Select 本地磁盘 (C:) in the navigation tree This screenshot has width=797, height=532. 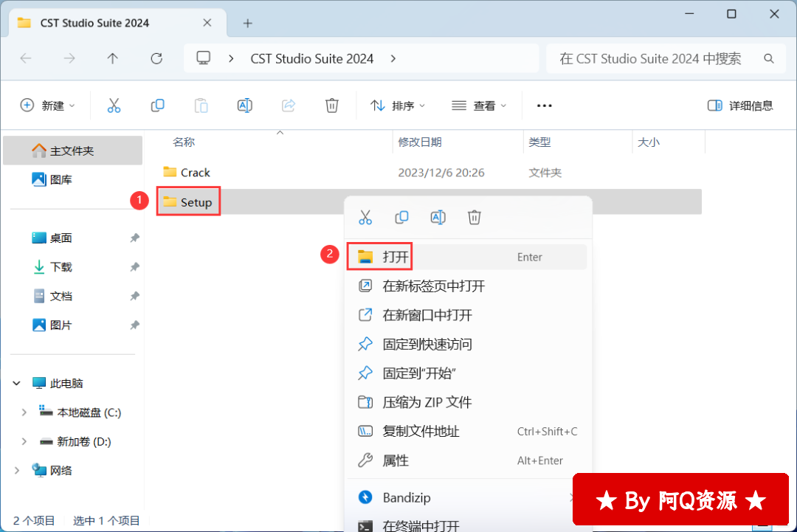72,412
